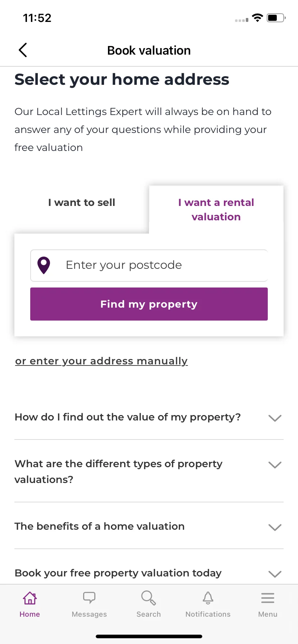Tap the Wi-Fi status icon
The width and height of the screenshot is (298, 644).
click(257, 18)
